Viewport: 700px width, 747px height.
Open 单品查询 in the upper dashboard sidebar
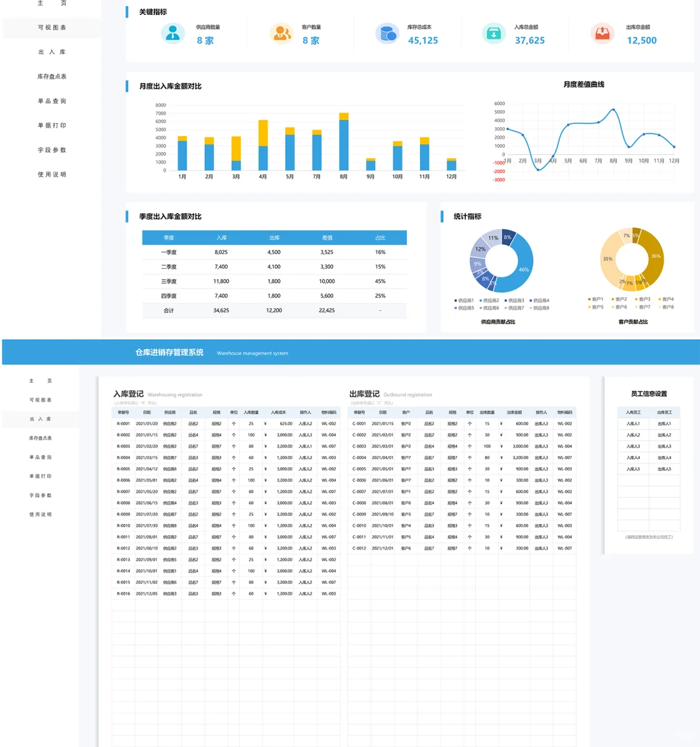52,101
